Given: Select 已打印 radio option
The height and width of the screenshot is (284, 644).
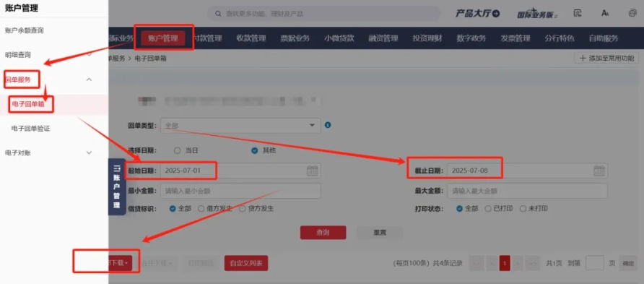Looking at the screenshot, I should tap(488, 209).
